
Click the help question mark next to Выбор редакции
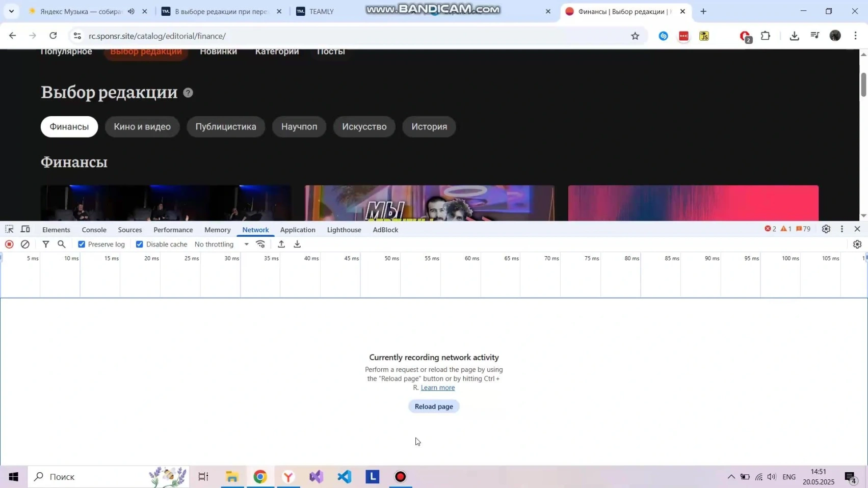click(188, 93)
